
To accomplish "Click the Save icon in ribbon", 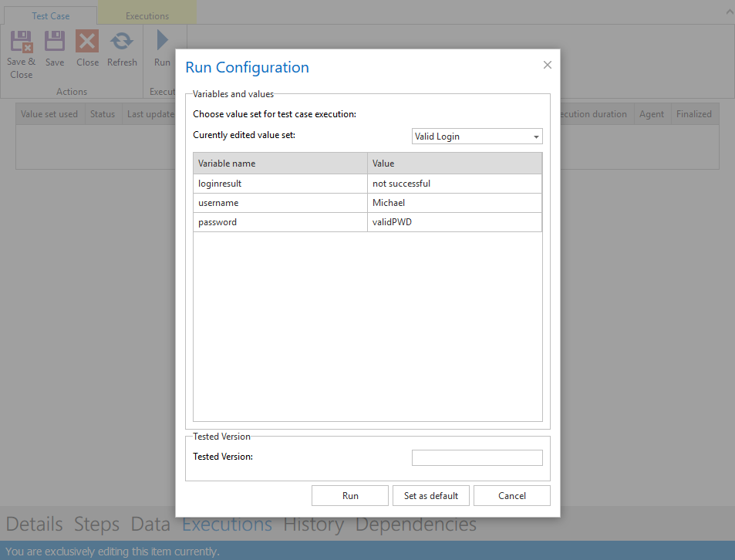I will [x=55, y=42].
